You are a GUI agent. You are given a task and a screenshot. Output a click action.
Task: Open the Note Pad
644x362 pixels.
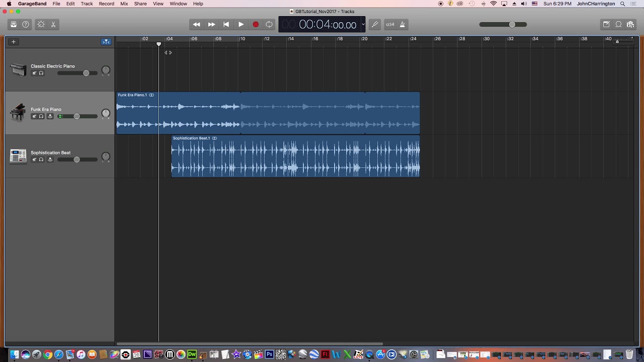tap(606, 24)
